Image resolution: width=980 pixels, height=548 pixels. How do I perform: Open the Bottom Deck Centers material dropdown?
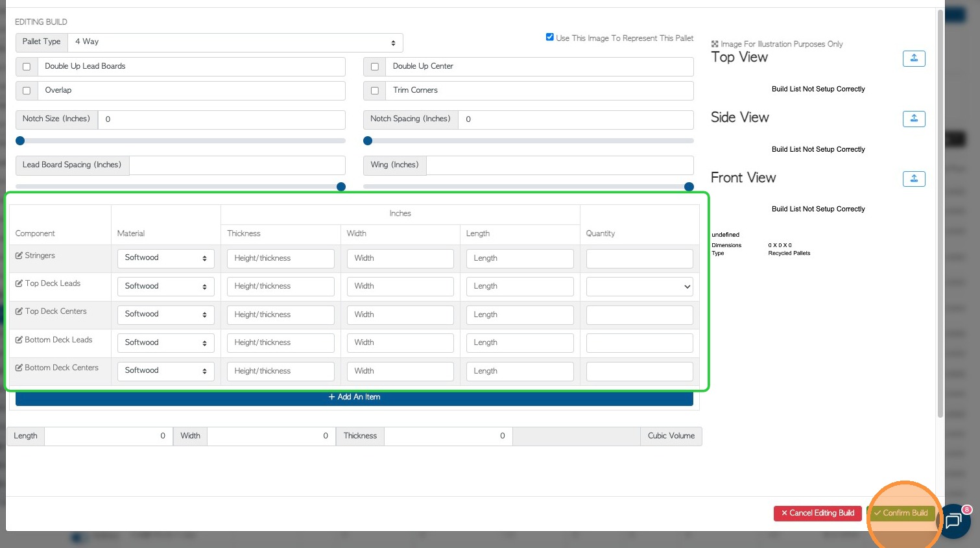click(166, 371)
